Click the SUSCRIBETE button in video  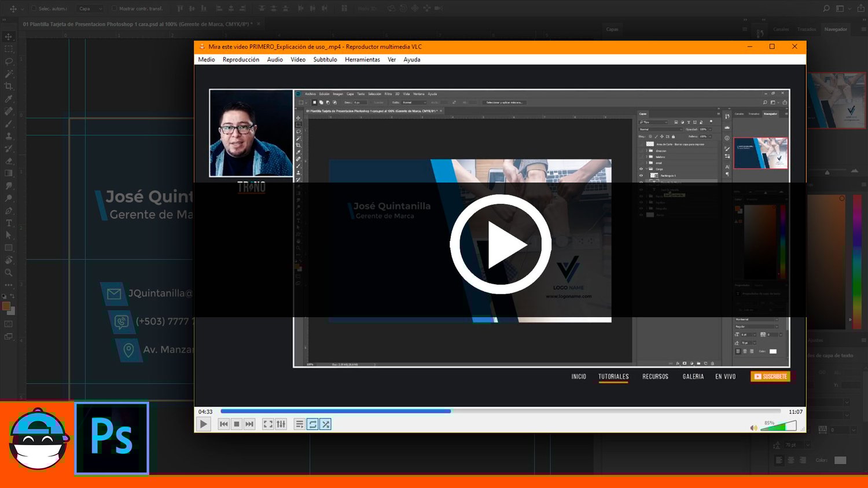point(770,376)
